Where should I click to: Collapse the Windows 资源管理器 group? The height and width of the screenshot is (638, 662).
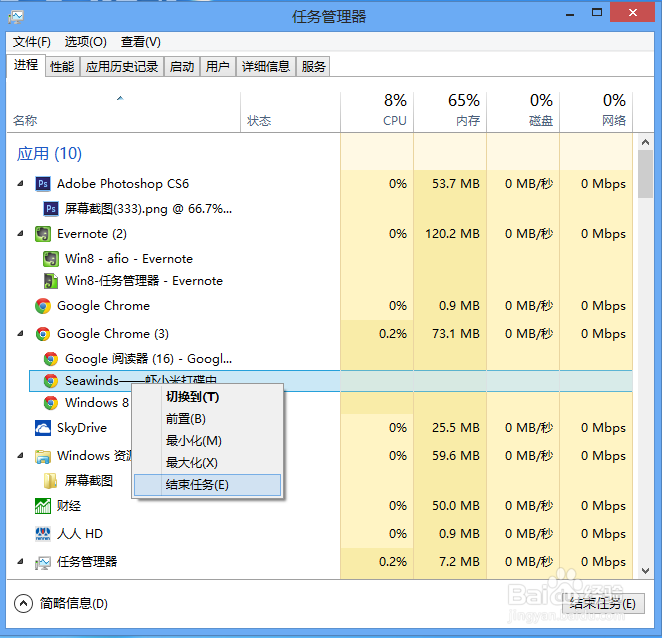coord(20,456)
